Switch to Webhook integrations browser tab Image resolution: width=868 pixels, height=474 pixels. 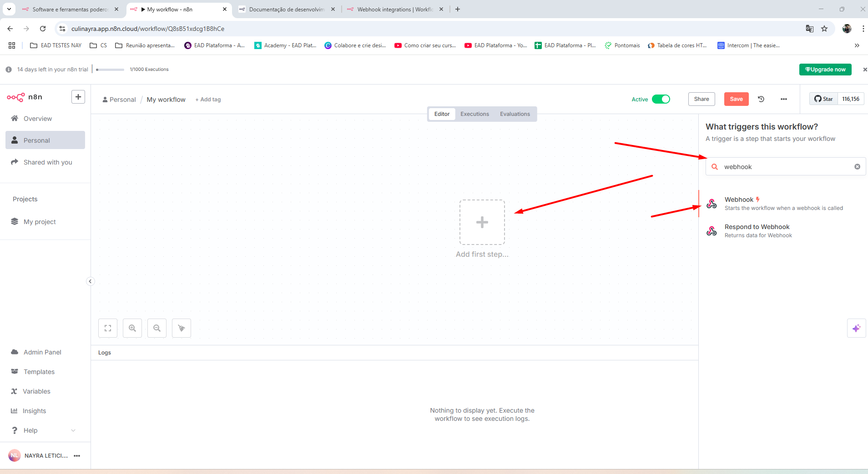[x=395, y=9]
